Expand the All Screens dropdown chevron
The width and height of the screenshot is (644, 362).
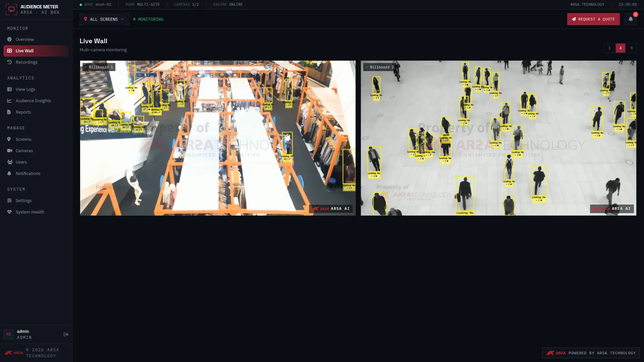pos(123,19)
